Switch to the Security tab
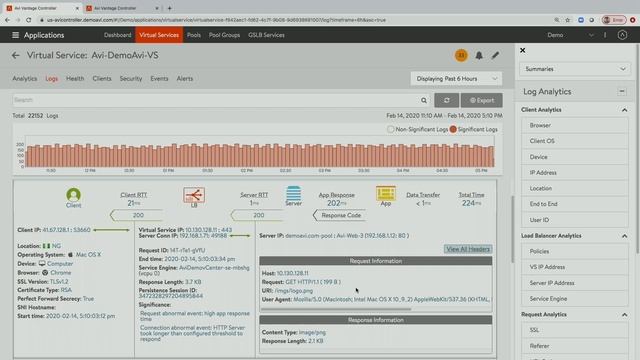 [131, 78]
